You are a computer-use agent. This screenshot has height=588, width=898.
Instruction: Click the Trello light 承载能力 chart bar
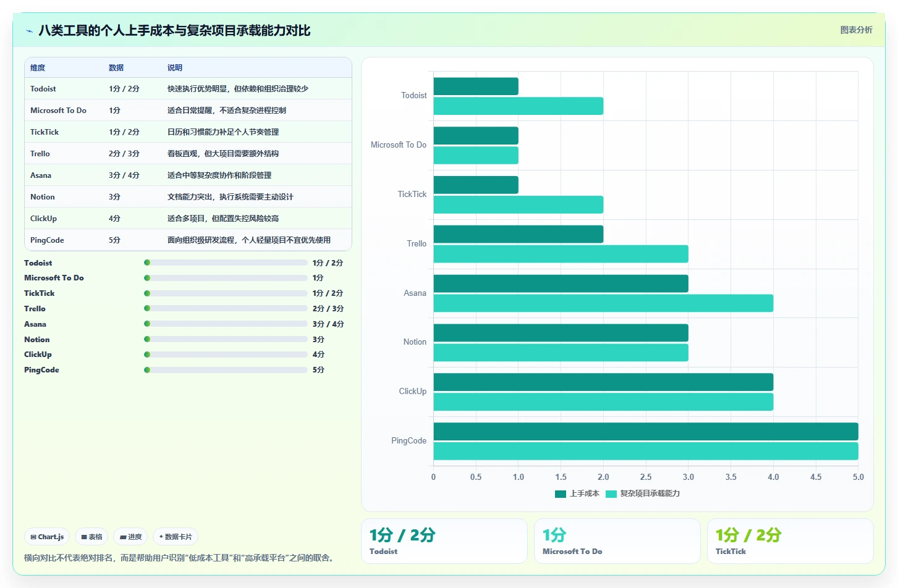tap(561, 254)
